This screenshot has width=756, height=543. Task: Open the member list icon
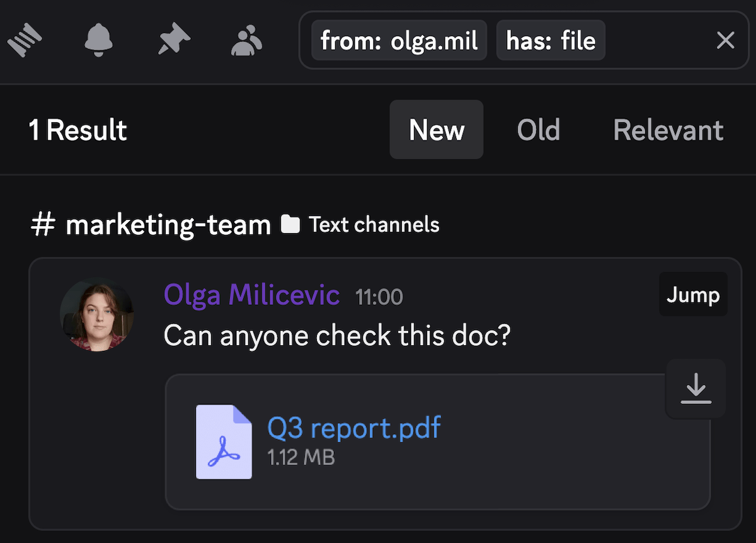[246, 40]
